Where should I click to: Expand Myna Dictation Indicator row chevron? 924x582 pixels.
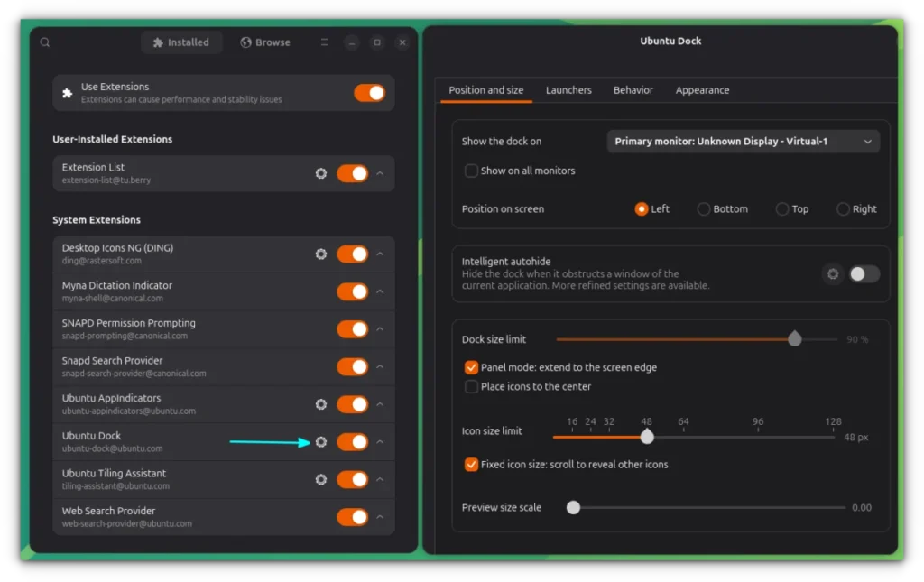380,291
